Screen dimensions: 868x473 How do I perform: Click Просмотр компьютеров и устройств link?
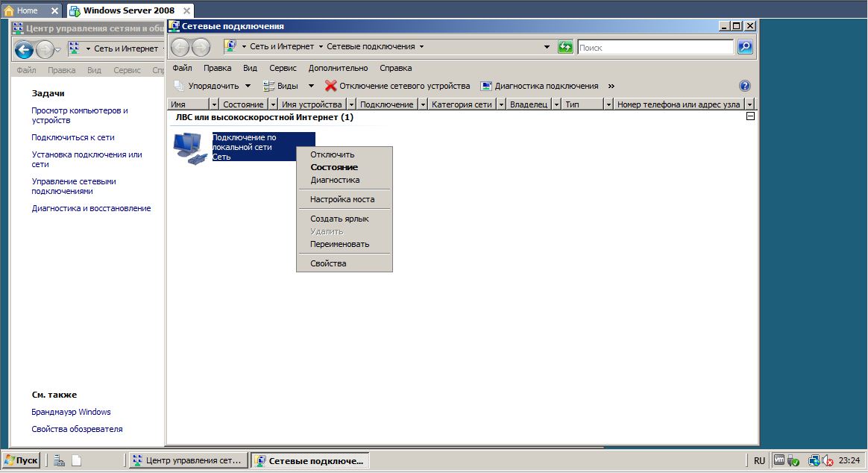point(80,115)
